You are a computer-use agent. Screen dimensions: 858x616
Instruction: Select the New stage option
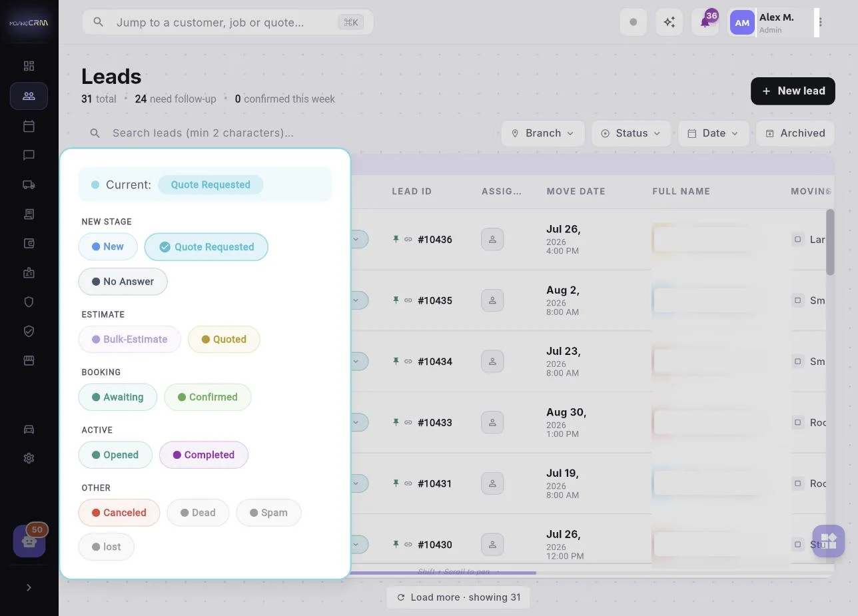point(108,246)
